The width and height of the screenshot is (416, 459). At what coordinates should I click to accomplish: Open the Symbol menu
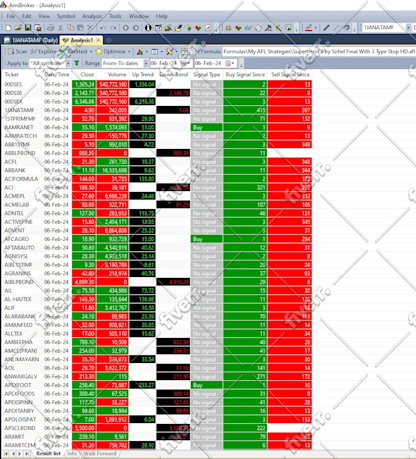click(66, 16)
